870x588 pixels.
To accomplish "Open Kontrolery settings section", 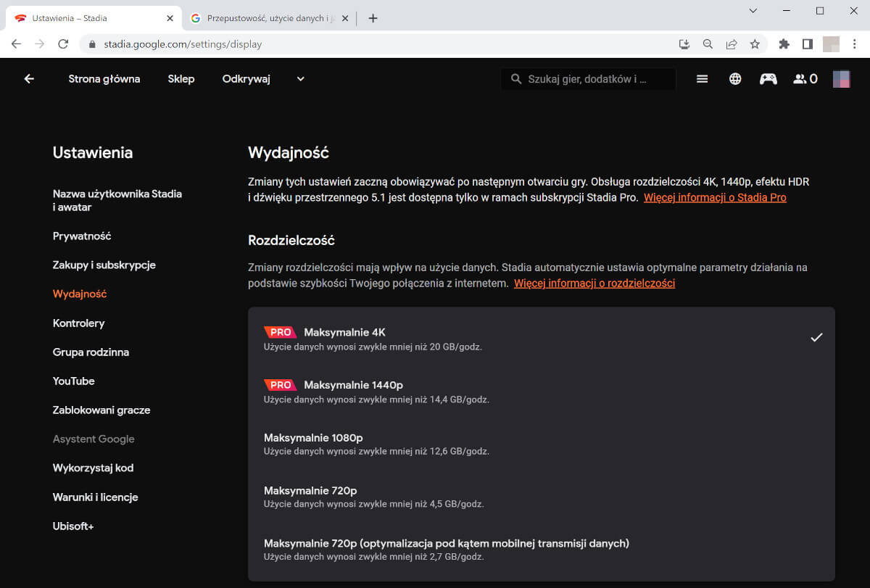I will click(78, 323).
